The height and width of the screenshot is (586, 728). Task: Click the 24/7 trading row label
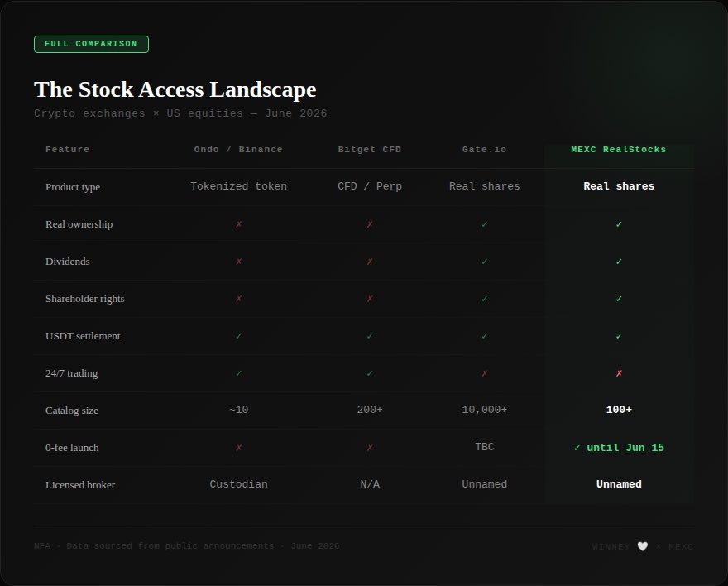click(71, 373)
